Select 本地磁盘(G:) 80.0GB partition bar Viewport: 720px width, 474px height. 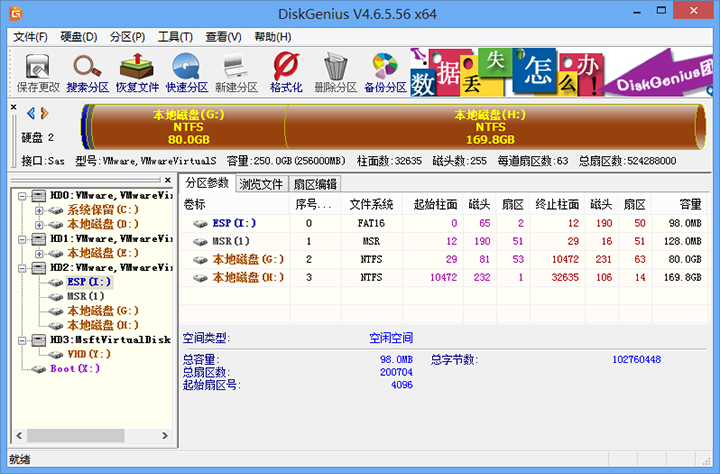tap(188, 127)
